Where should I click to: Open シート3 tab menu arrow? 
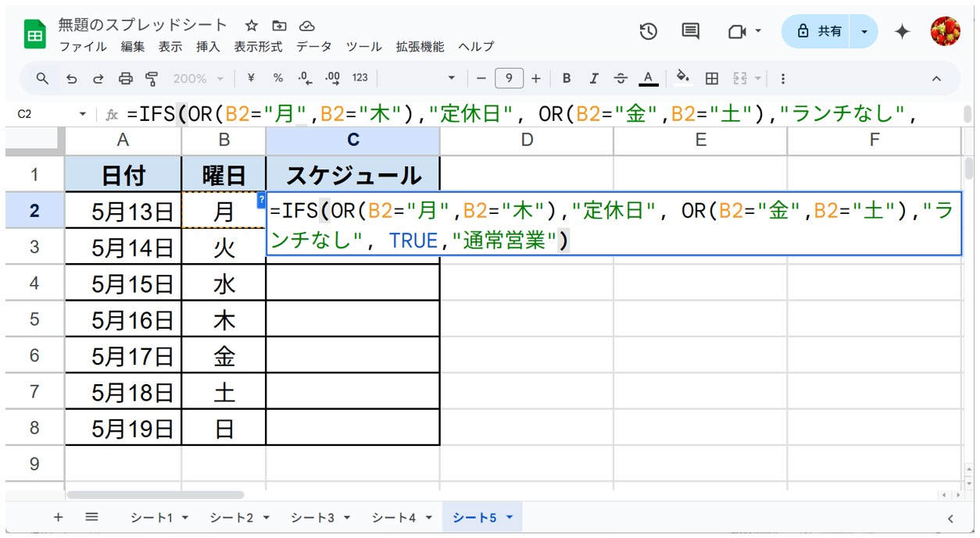[346, 517]
